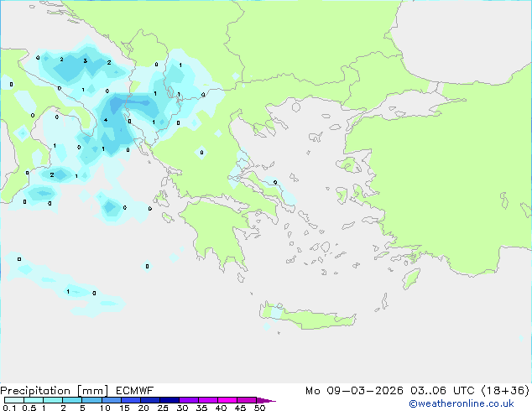
Task: Select the 2–5 mm legend color box
Action: click(x=72, y=400)
